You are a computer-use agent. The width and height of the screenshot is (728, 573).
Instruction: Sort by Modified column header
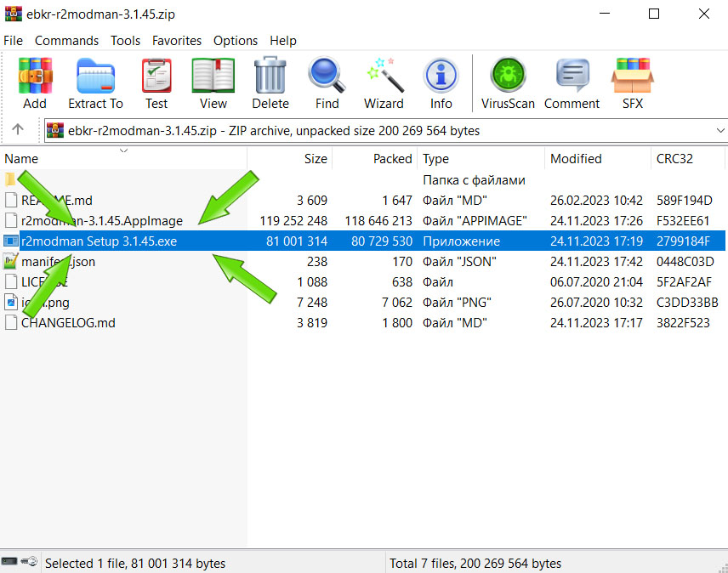tap(598, 159)
